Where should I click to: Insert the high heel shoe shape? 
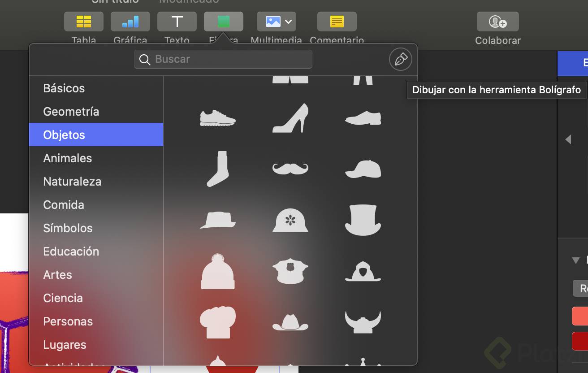coord(290,118)
